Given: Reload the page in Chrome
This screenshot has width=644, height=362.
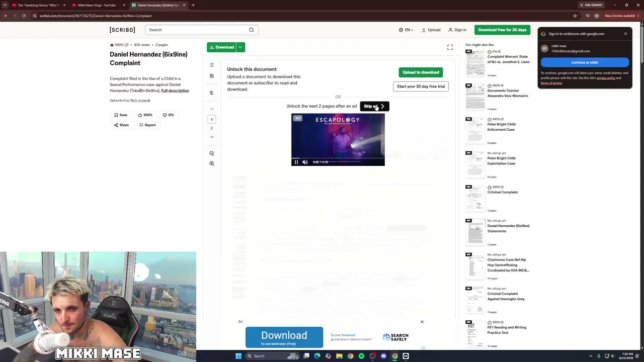Looking at the screenshot, I should click(24, 16).
